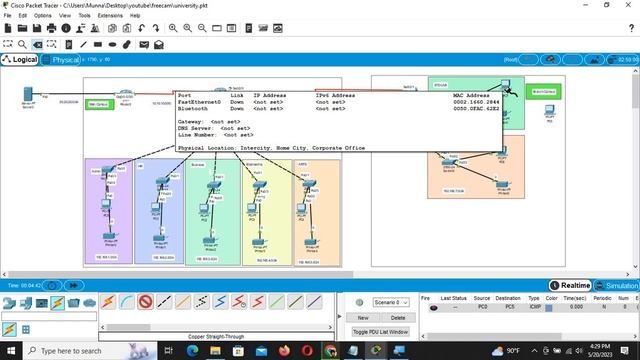Select the Place Note tool

[69, 44]
